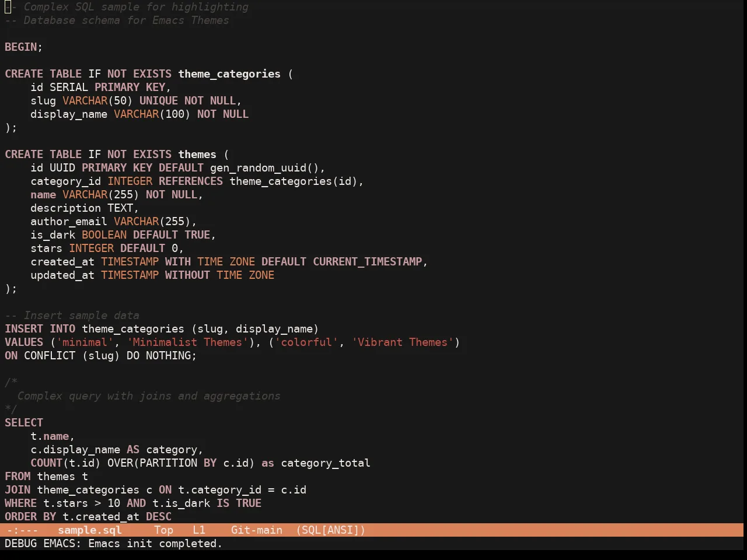This screenshot has width=747, height=560.
Task: Click 'WHERE t.stars > 10' condition
Action: (62, 503)
